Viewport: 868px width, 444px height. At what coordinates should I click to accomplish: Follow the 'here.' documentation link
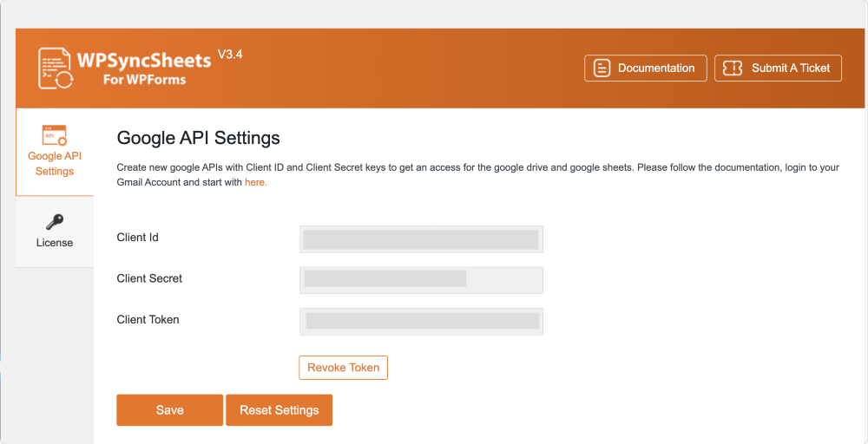pos(256,182)
